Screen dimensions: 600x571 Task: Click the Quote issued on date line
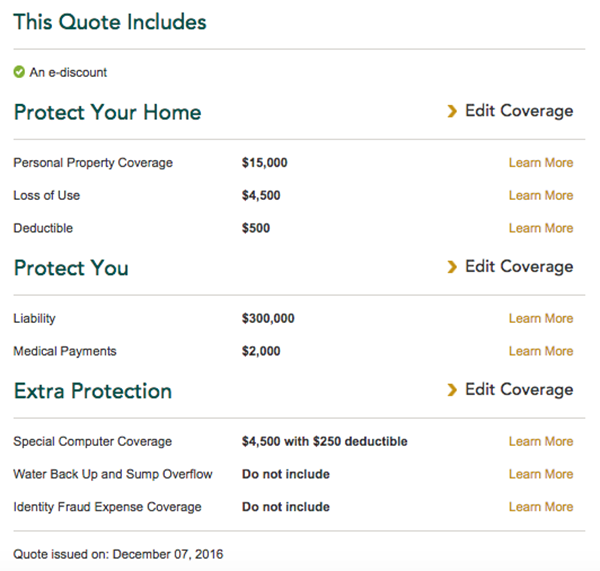[x=118, y=554]
